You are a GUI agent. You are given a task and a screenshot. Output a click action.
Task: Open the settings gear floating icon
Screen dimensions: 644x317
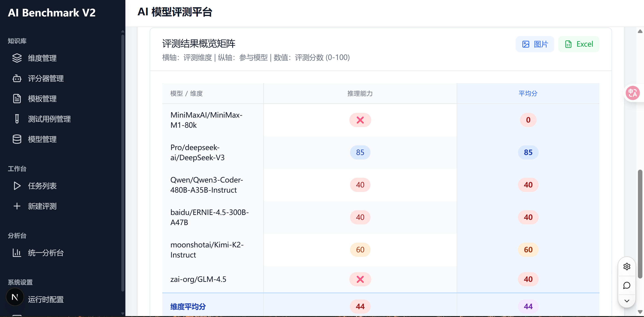point(627,267)
